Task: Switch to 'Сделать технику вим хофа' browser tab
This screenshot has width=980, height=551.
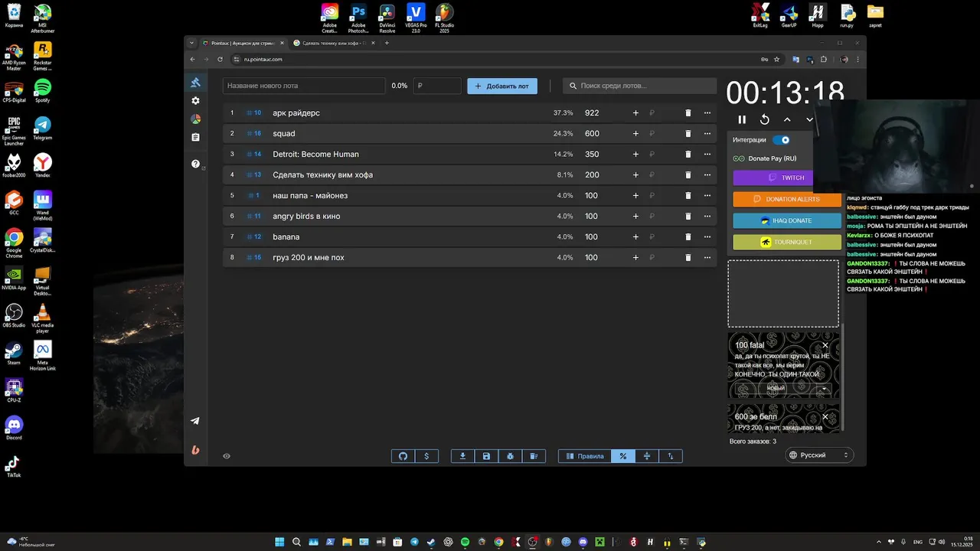Action: [335, 43]
